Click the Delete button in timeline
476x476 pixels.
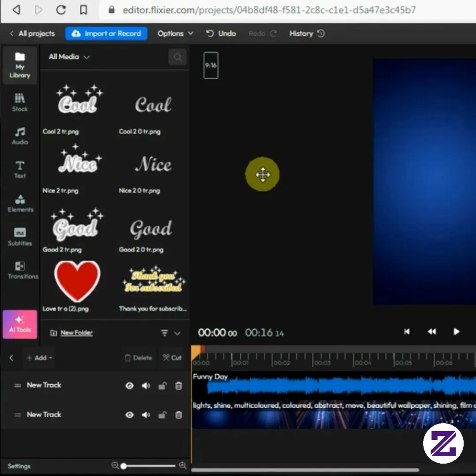point(138,358)
